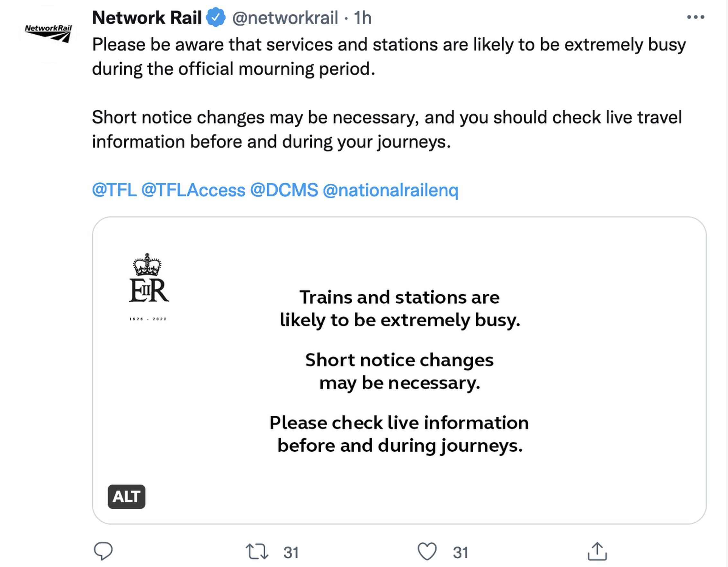The image size is (728, 567).
Task: Click the @networkrail handle
Action: click(x=285, y=18)
